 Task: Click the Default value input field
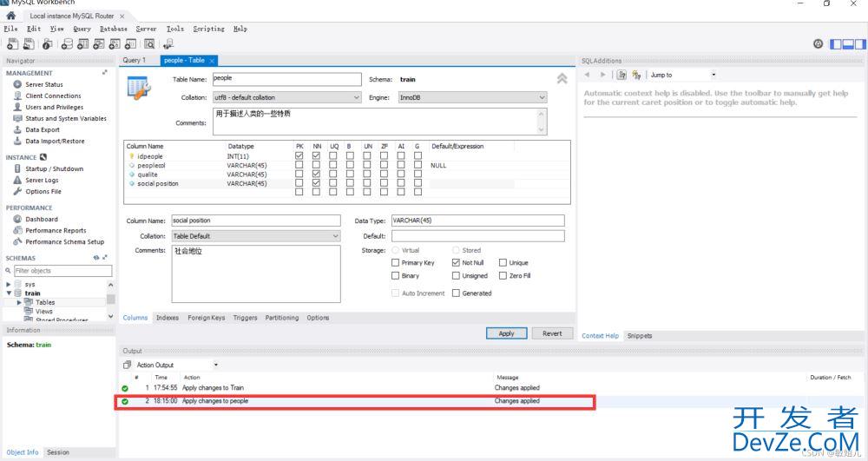tap(477, 236)
